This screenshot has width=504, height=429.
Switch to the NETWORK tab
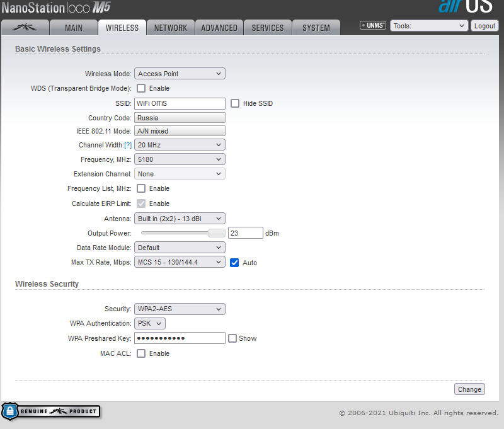pyautogui.click(x=171, y=28)
